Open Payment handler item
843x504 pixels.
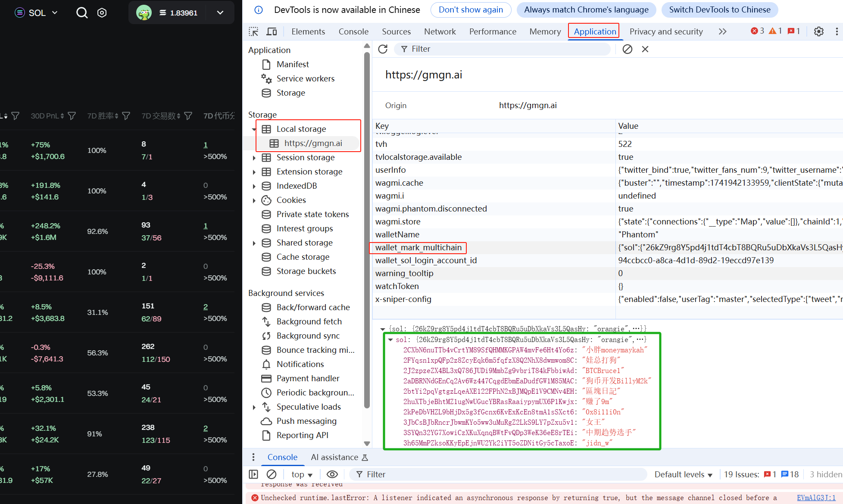(308, 378)
